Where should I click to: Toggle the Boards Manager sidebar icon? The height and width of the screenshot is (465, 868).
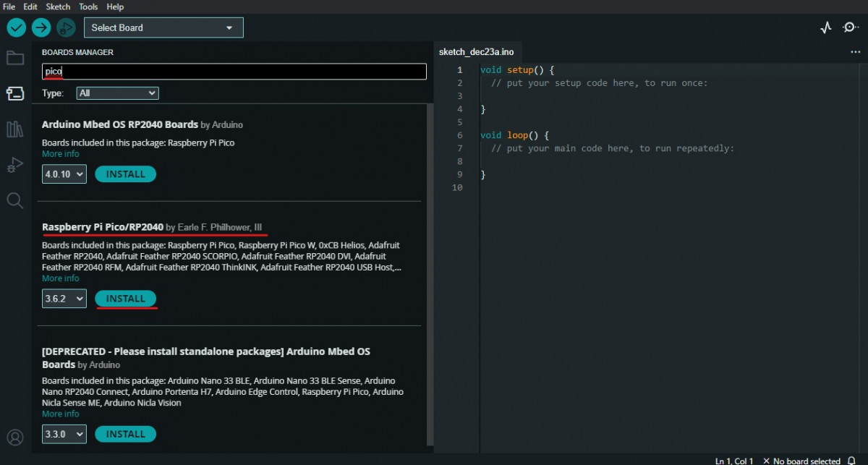click(x=15, y=93)
